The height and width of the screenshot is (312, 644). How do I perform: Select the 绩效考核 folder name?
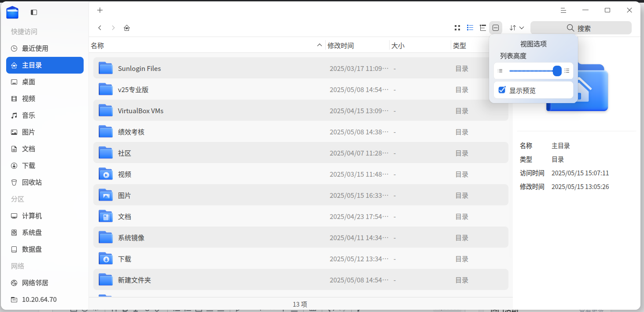tap(131, 132)
